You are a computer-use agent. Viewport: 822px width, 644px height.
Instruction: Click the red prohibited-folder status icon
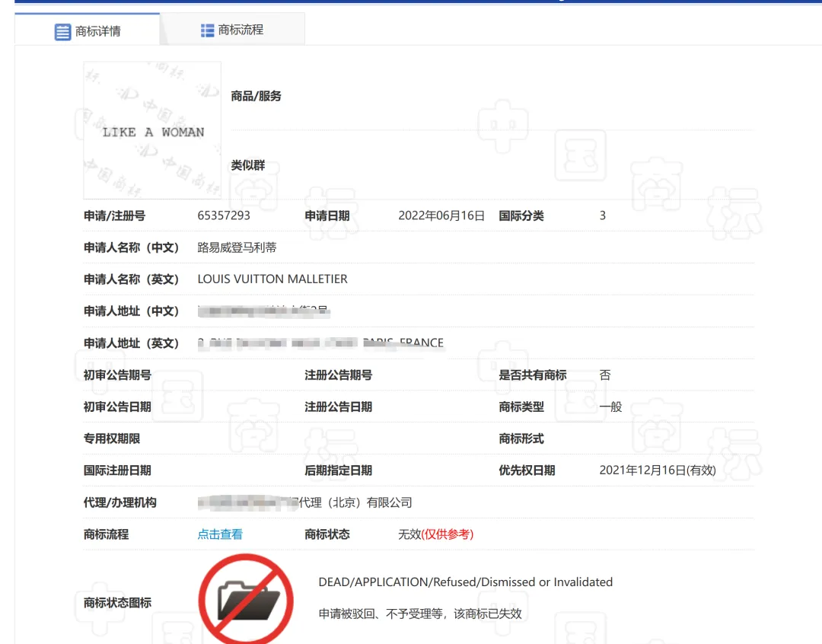point(246,599)
